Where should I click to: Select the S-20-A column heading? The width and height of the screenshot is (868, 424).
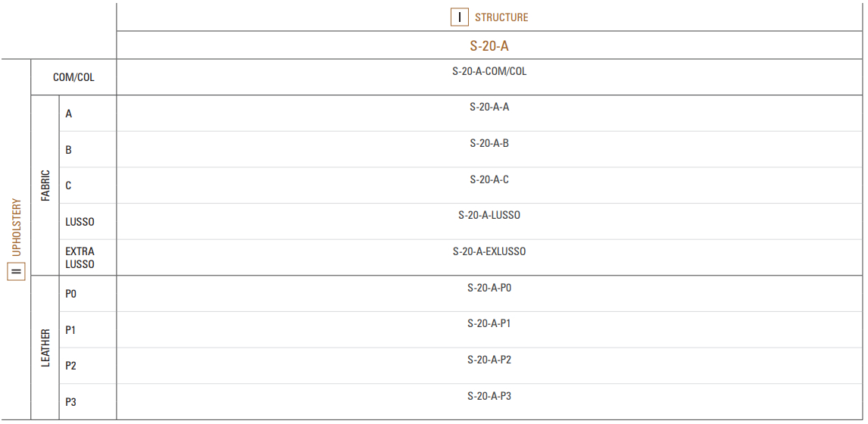[x=489, y=46]
